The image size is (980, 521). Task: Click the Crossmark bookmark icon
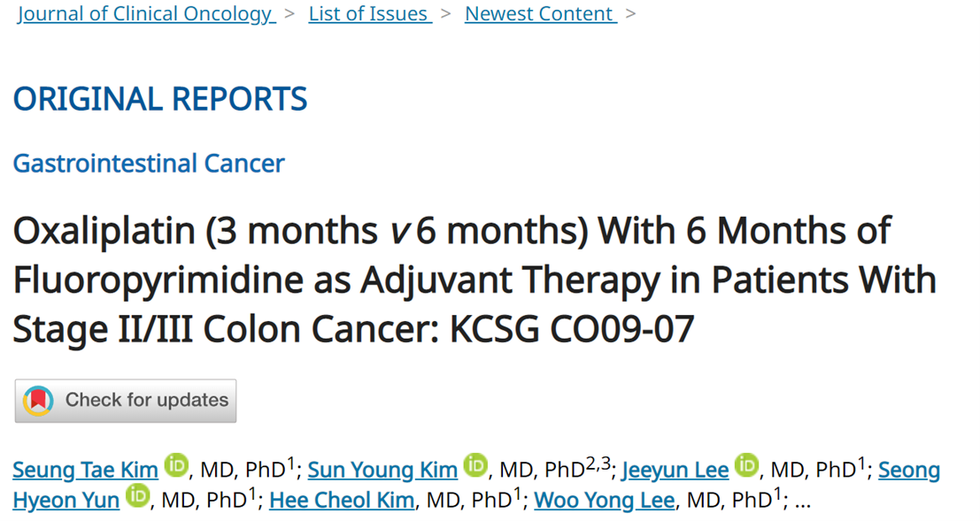38,401
